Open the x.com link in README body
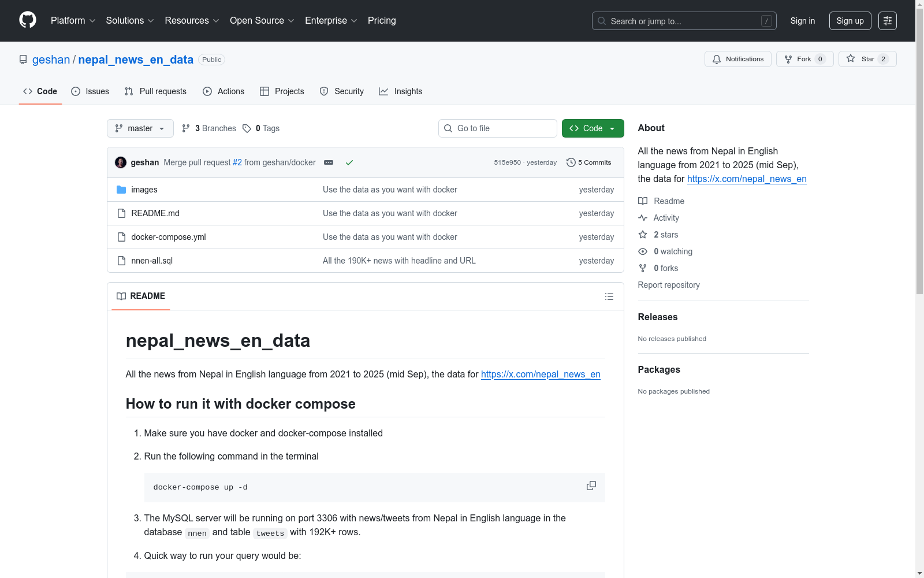This screenshot has width=924, height=578. 541,374
